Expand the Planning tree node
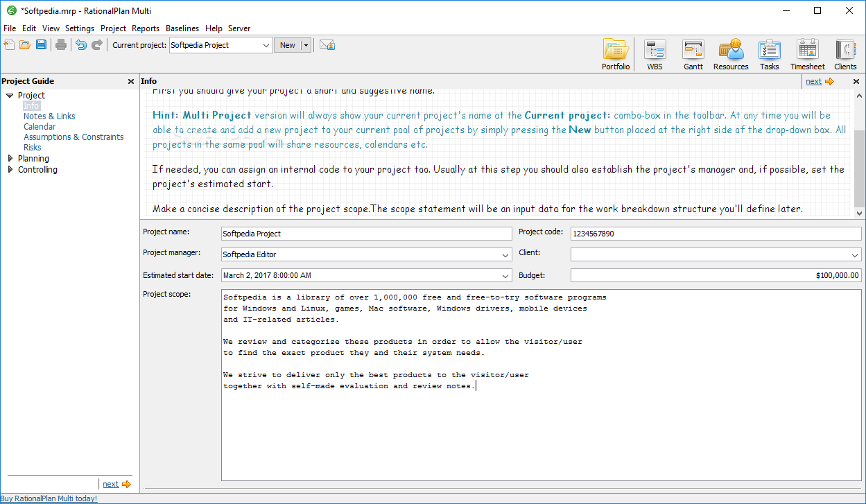Image resolution: width=866 pixels, height=504 pixels. 10,159
